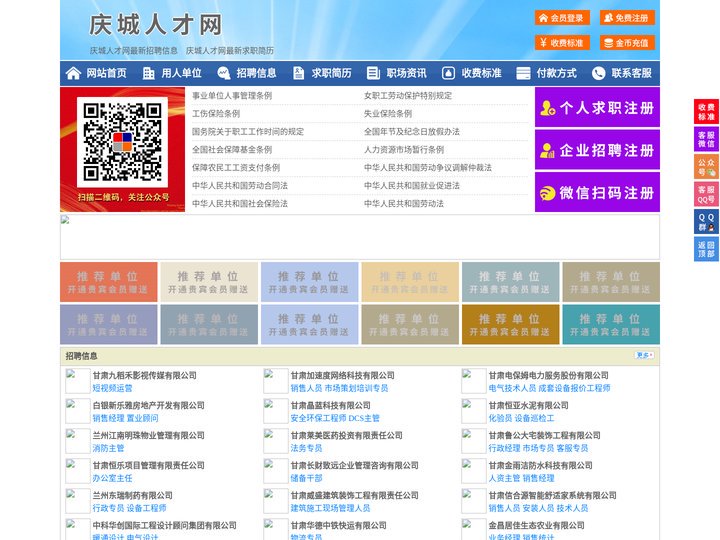Open company 甘肃晶蓝科技有限公司

(x=331, y=405)
